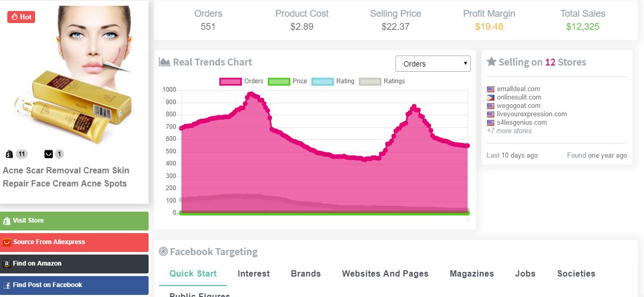Viewport: 644px width, 297px height.
Task: Click the Real Trends Chart area icon
Action: coord(164,62)
